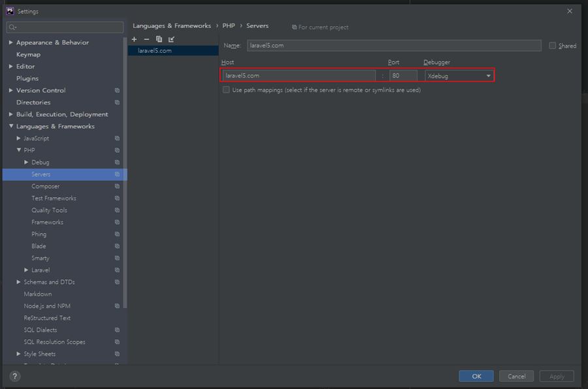The image size is (588, 389).
Task: Click the Host input field
Action: click(x=299, y=76)
